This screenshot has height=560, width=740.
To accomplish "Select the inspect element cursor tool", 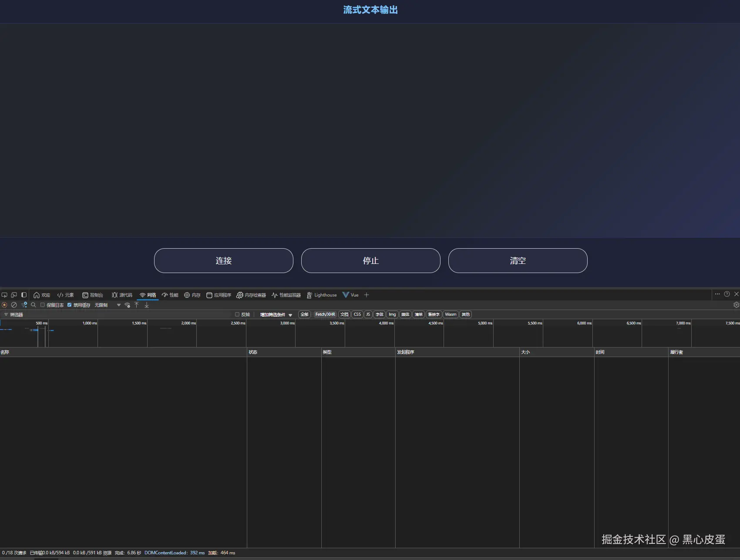I will coord(4,295).
